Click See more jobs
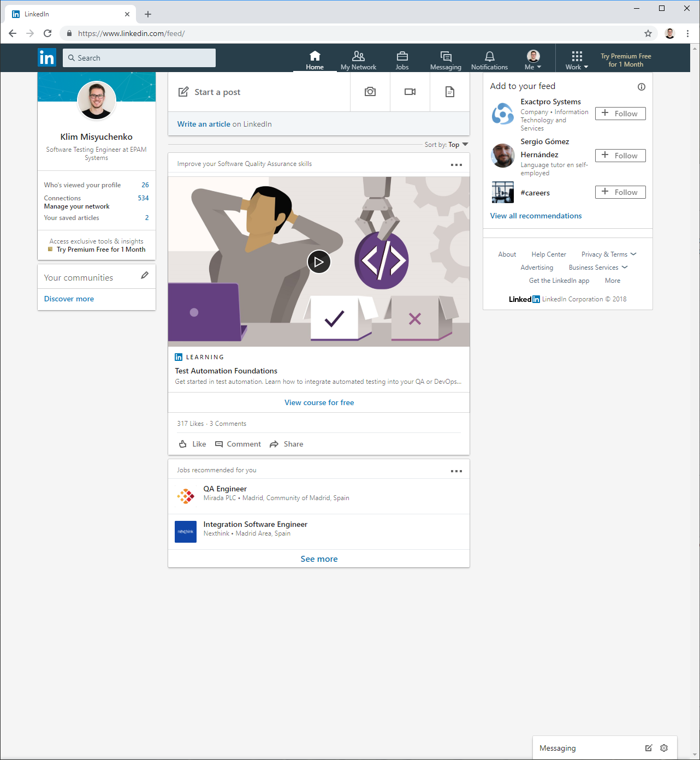700x760 pixels. pyautogui.click(x=319, y=559)
